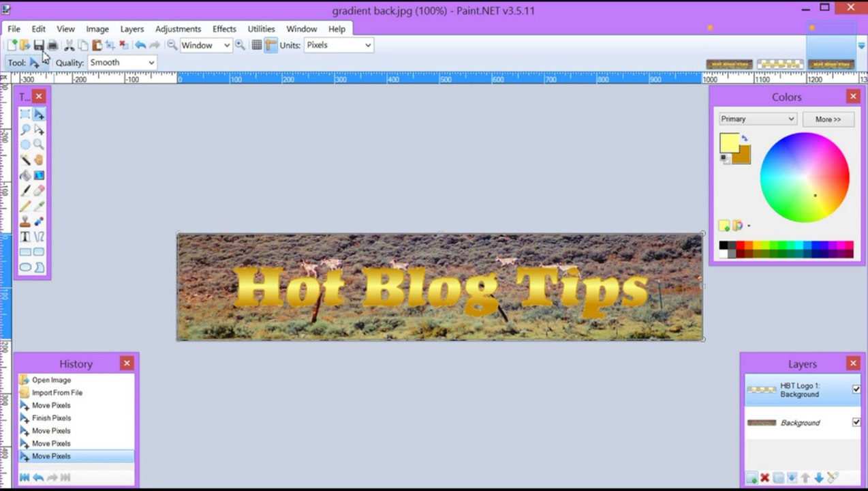Select the Freeform Shape tool

39,267
